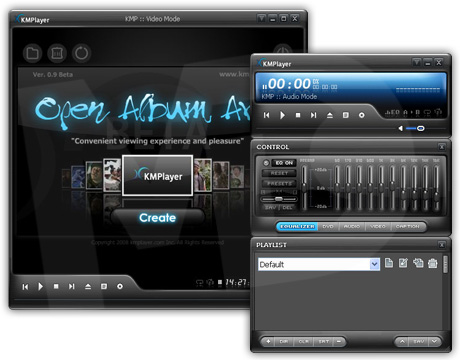Toggle A-B repeat in Audio Mode
Viewport: 460px width, 360px height.
coord(411,113)
